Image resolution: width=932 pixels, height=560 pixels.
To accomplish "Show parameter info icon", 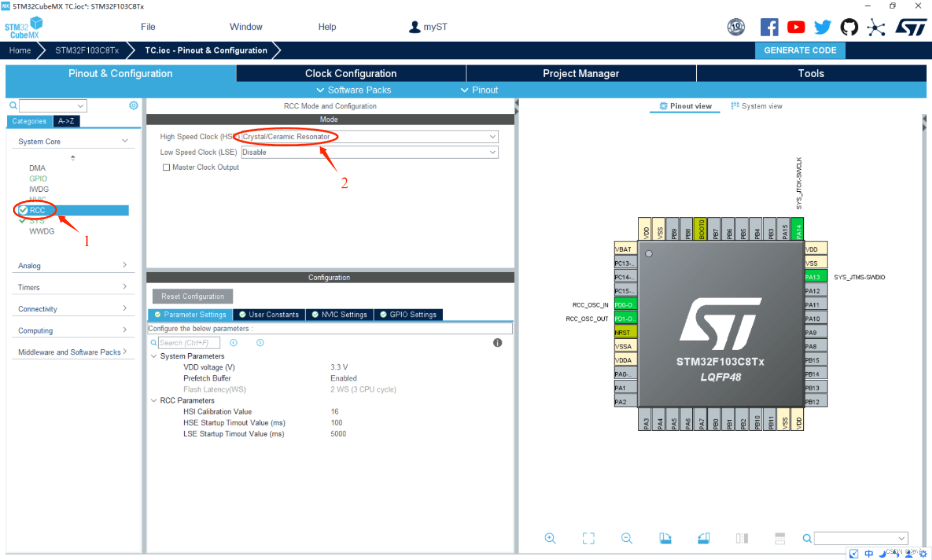I will click(498, 343).
